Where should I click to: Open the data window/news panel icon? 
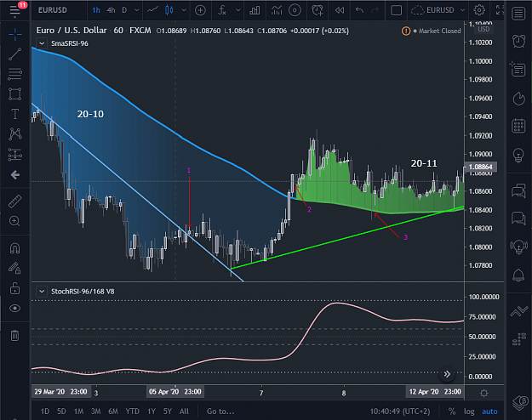[x=518, y=70]
